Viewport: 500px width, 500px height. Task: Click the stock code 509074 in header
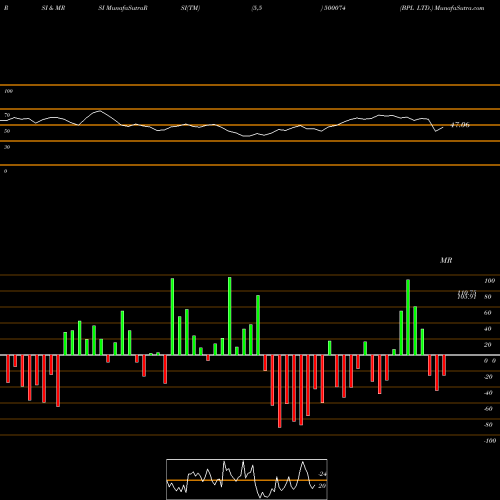[334, 8]
